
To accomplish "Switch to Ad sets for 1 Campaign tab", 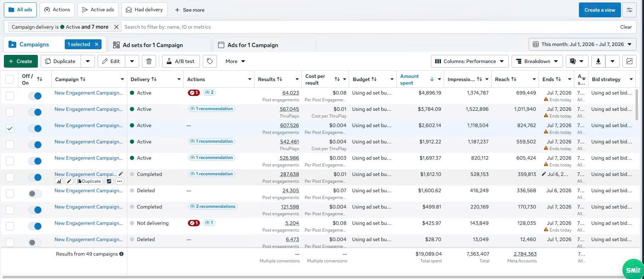I will tap(153, 45).
